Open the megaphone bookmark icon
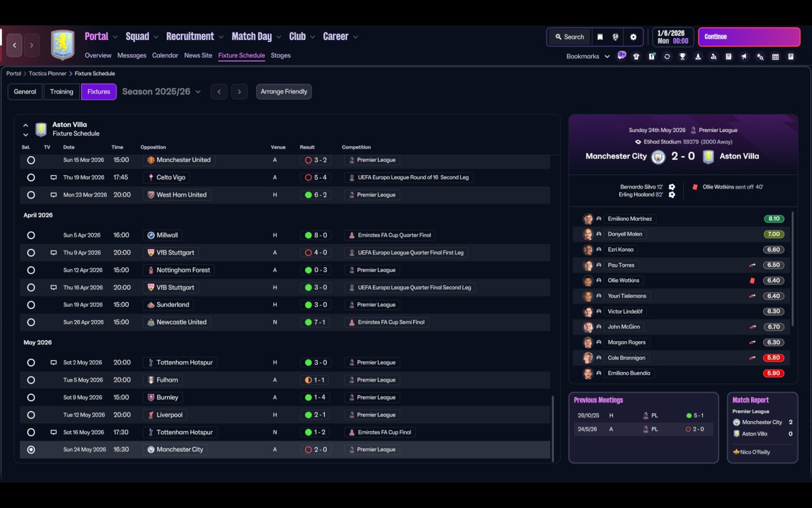 pos(744,57)
